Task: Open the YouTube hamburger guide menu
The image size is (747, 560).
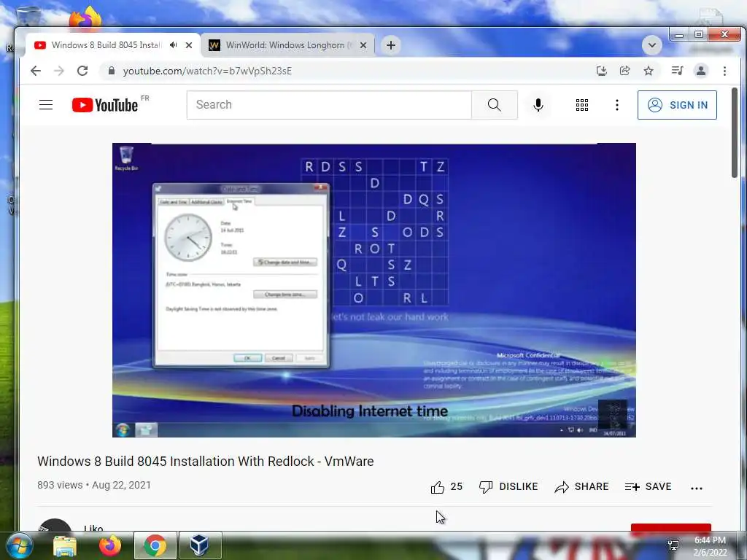Action: pyautogui.click(x=46, y=105)
